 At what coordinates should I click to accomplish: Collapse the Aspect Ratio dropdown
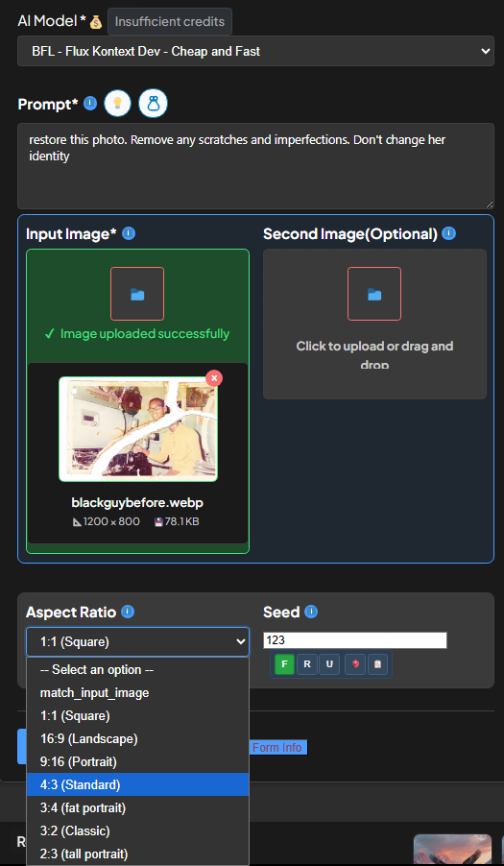click(137, 641)
